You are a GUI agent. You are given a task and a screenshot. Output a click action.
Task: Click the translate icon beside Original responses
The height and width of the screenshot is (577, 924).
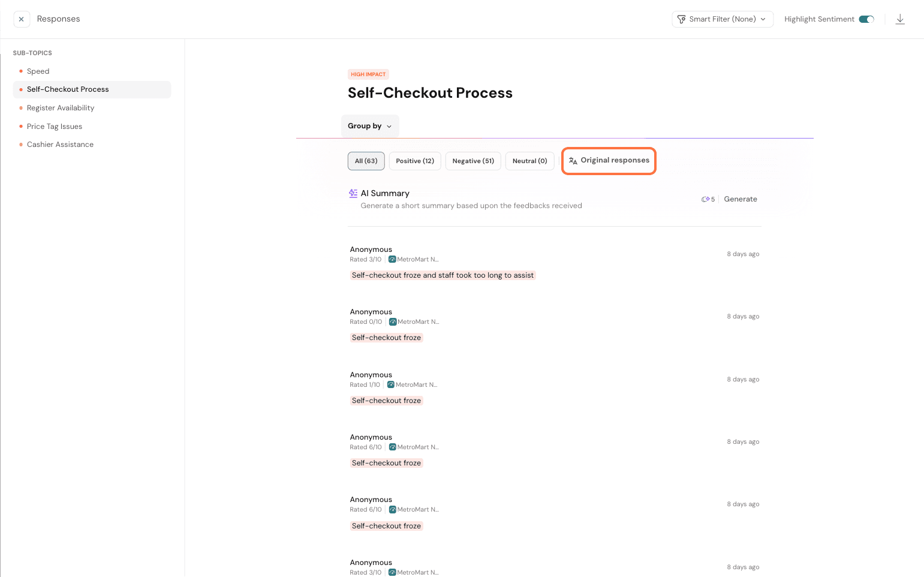(573, 161)
